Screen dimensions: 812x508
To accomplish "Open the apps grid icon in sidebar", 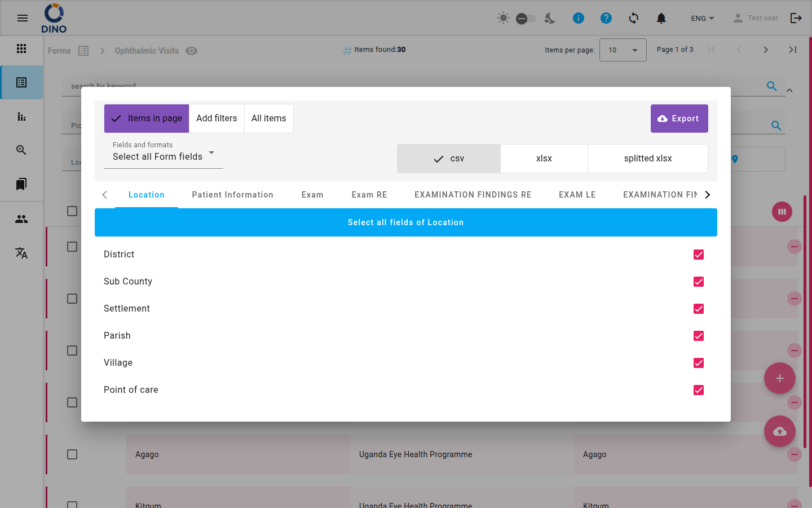I will coord(21,49).
